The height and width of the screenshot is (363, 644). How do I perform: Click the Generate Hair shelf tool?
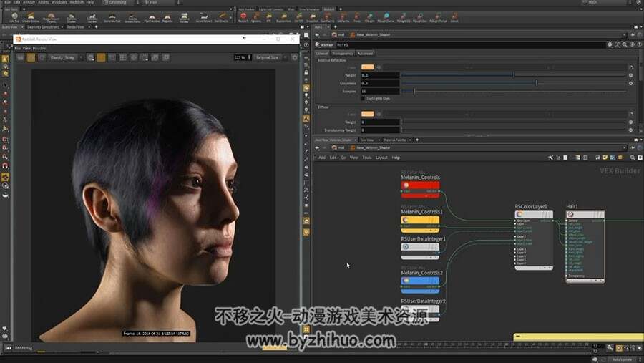tap(112, 17)
